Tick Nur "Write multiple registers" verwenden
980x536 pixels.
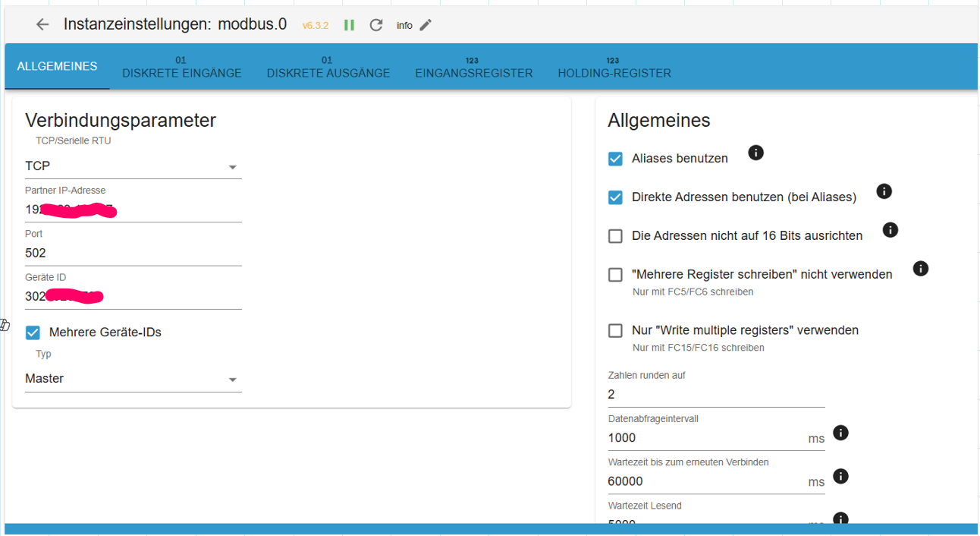click(x=616, y=331)
